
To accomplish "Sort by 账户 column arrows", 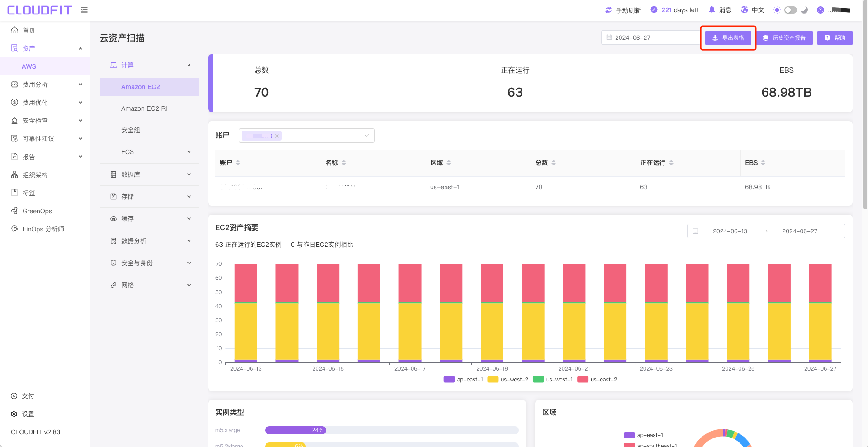I will [238, 163].
